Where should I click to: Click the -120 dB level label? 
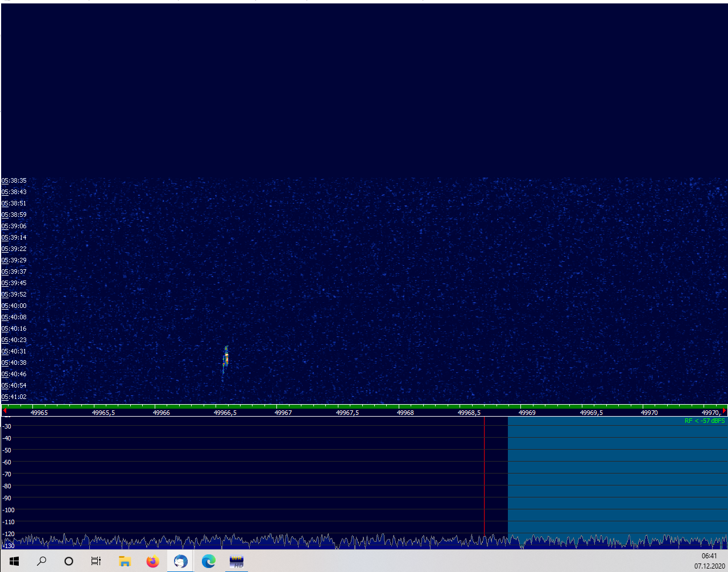pos(9,534)
